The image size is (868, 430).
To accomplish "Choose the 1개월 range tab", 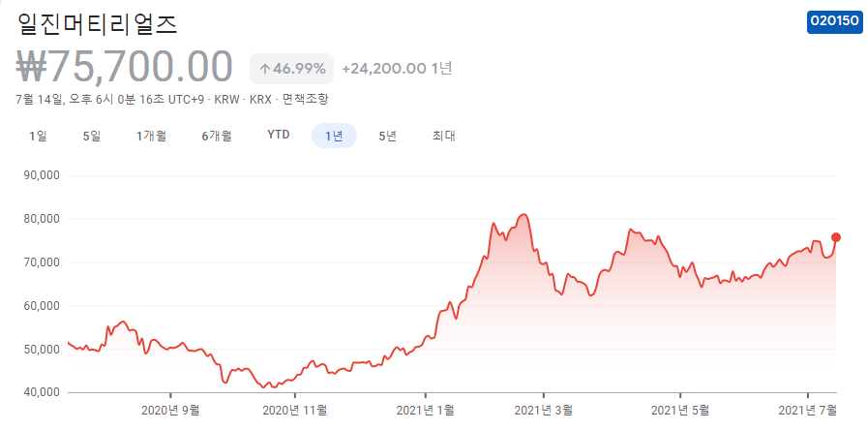I will coord(152,136).
